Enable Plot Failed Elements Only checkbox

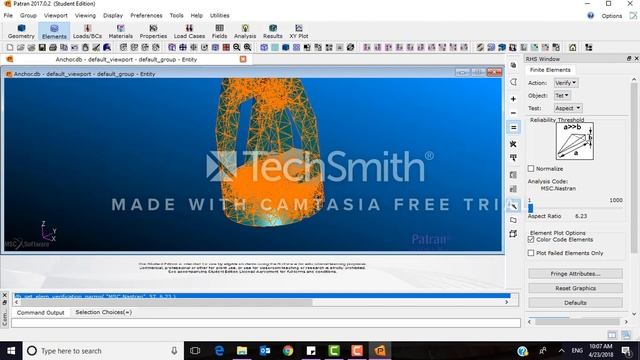click(531, 253)
